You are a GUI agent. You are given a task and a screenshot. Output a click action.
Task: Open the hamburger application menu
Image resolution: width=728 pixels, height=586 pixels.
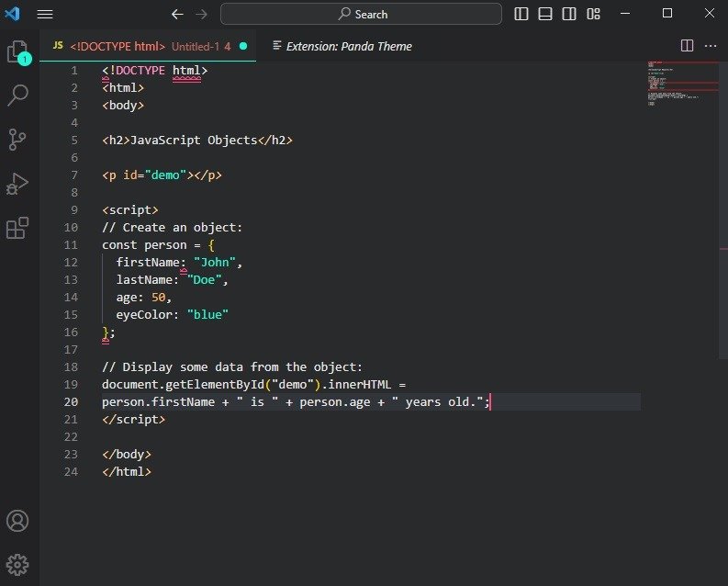click(x=44, y=14)
